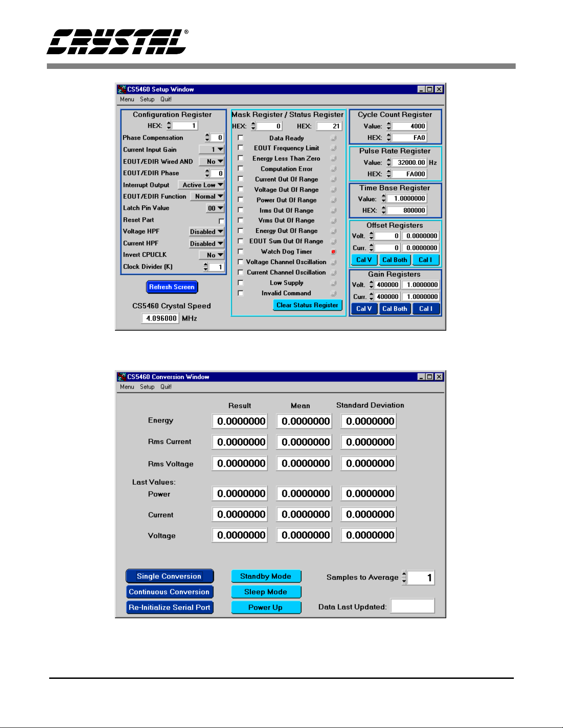
Task: Click the Pulse Rate Register HEX field
Action: tap(409, 174)
